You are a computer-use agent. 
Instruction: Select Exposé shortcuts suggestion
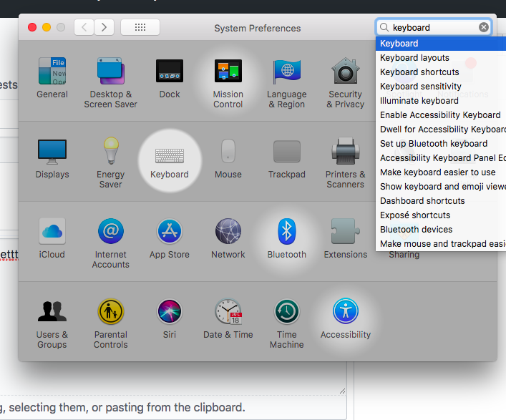tap(441, 215)
